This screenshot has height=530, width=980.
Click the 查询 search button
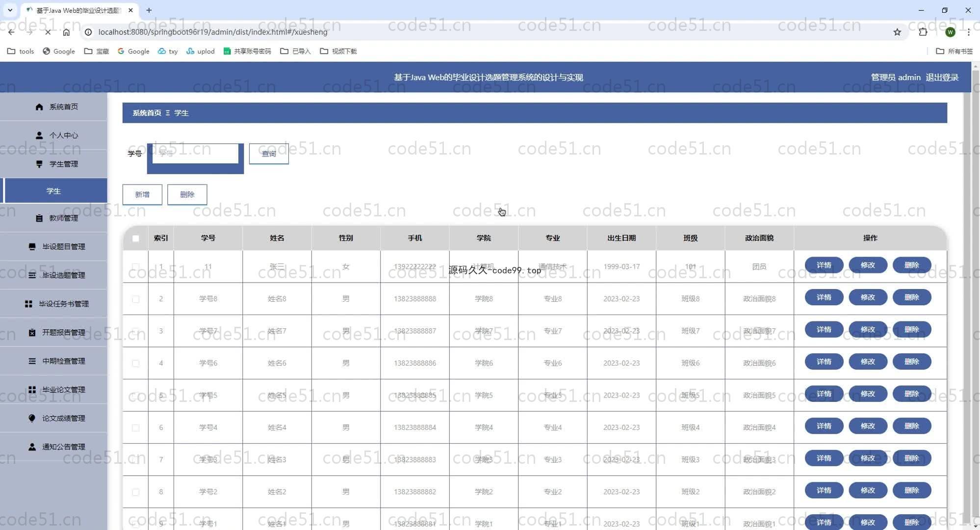click(269, 154)
